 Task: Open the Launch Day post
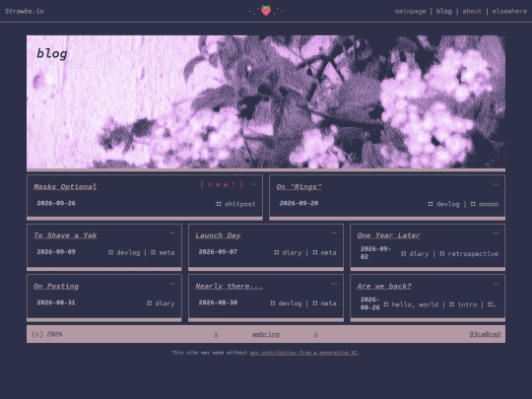218,235
